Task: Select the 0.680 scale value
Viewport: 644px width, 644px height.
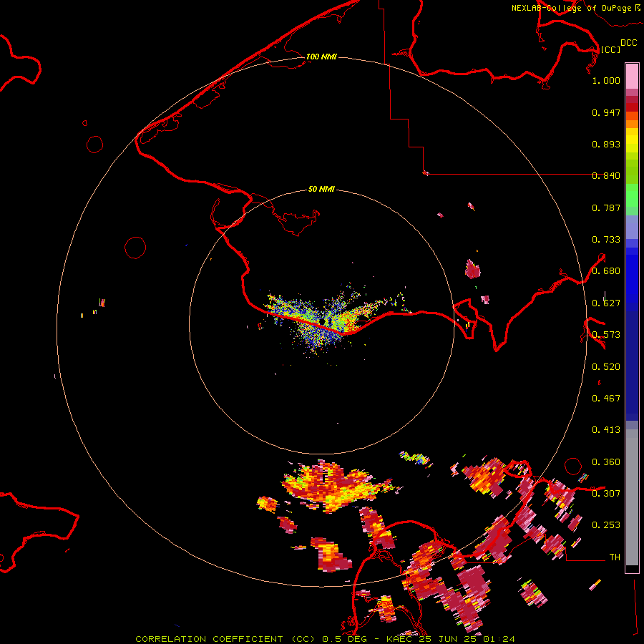Action: click(x=606, y=271)
